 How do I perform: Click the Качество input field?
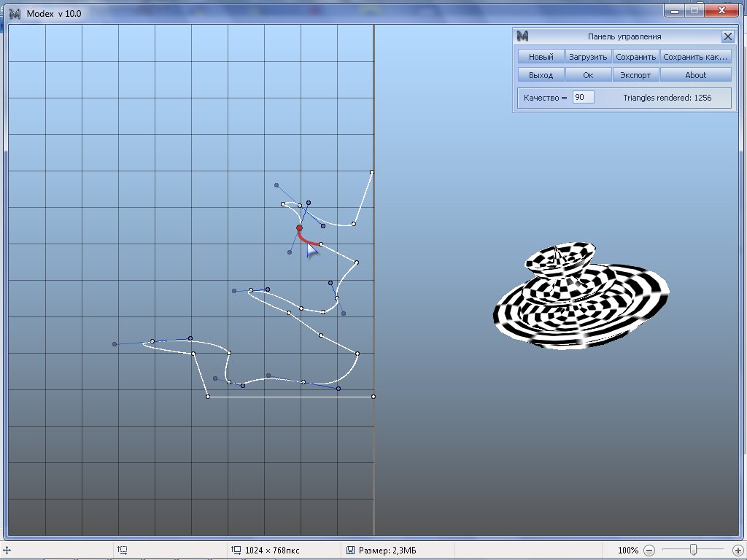tap(583, 97)
